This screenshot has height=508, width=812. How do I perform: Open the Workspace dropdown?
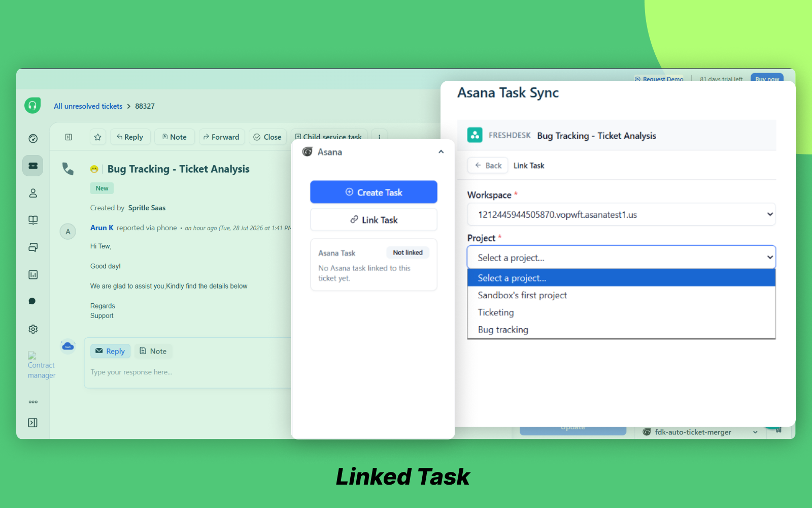point(621,214)
